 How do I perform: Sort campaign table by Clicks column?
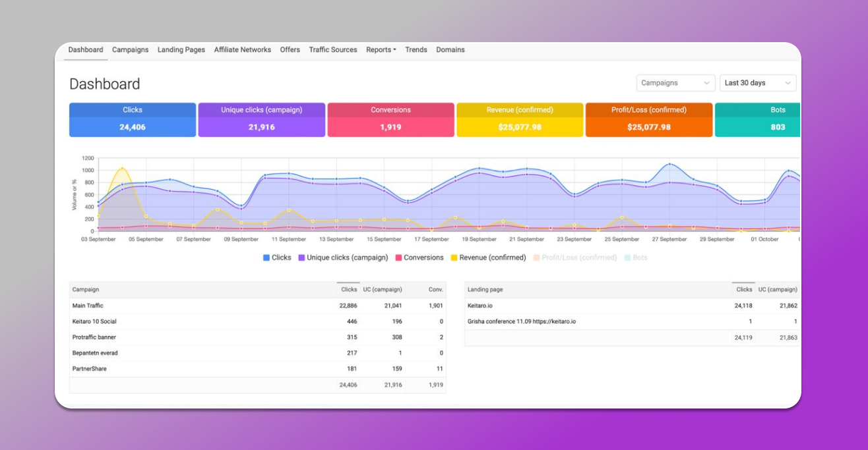click(348, 289)
